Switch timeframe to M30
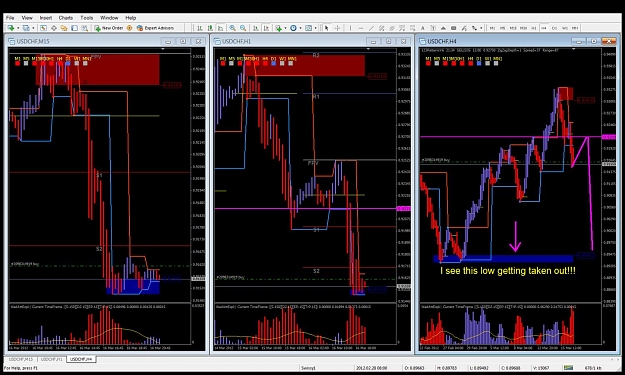The image size is (625, 375). click(523, 28)
